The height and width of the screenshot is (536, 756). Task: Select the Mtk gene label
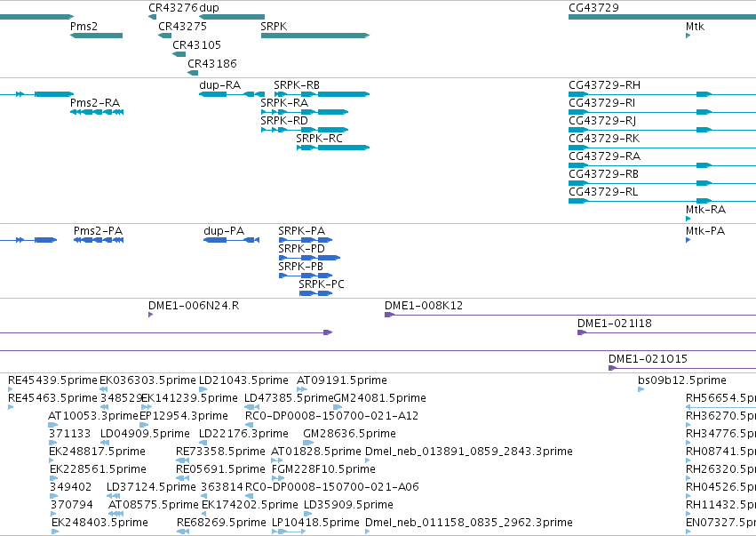(x=695, y=27)
